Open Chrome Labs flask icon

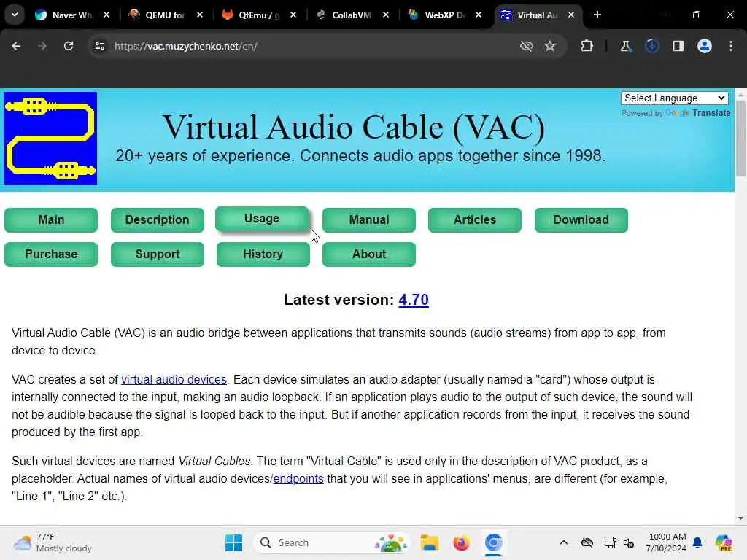point(625,46)
